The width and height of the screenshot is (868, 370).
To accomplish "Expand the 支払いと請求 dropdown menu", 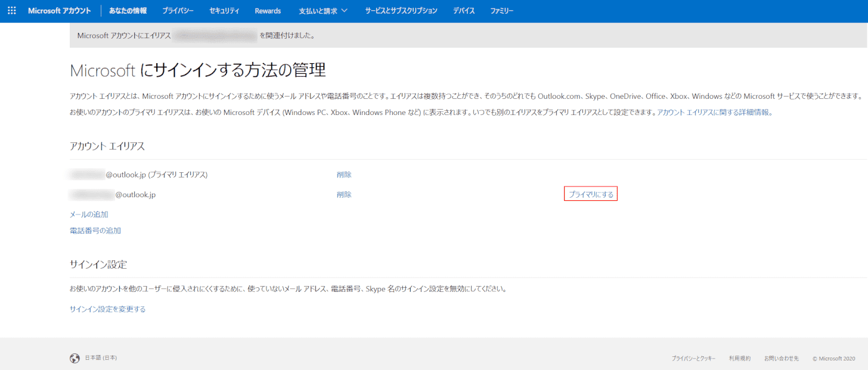I will coord(324,11).
